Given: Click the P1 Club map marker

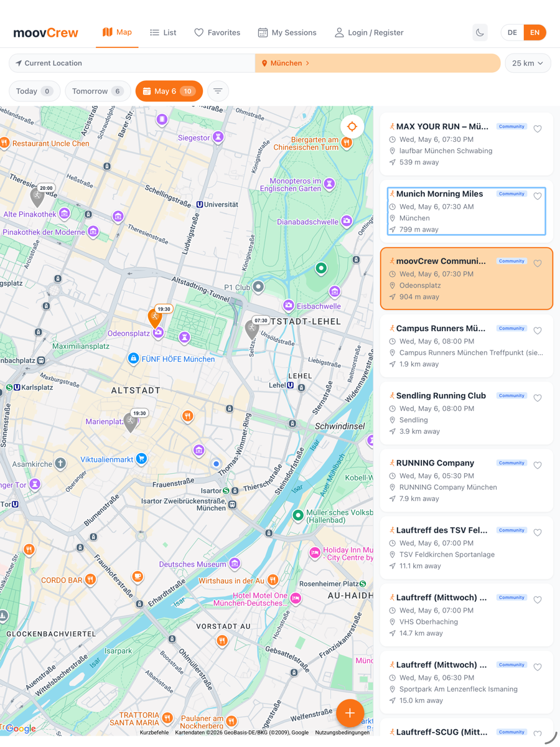Looking at the screenshot, I should coord(258,287).
